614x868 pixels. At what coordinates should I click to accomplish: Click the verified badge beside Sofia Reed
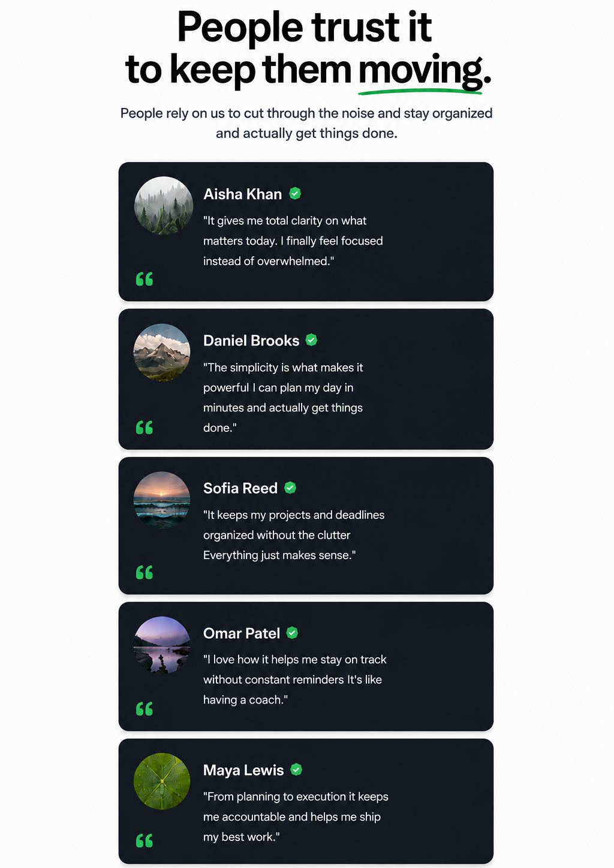290,488
